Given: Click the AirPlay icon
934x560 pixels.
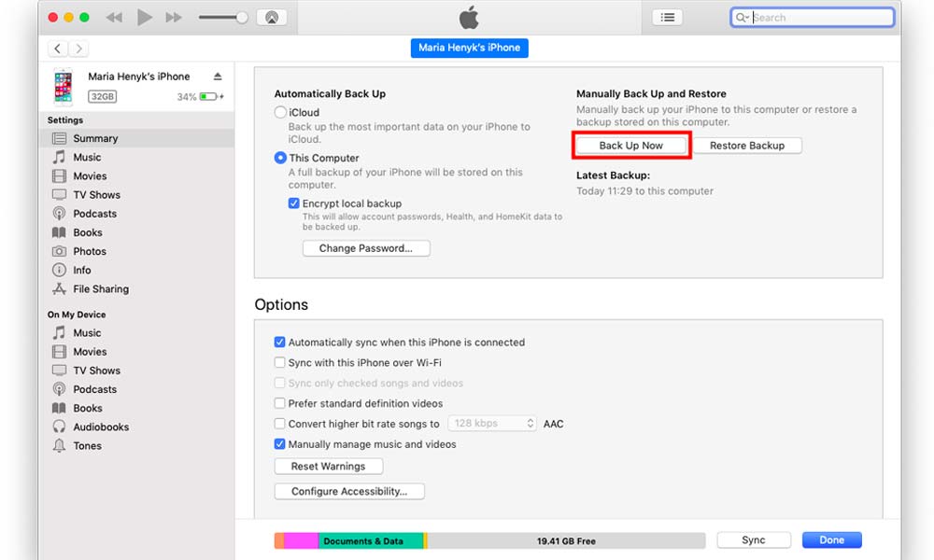Looking at the screenshot, I should tap(270, 18).
